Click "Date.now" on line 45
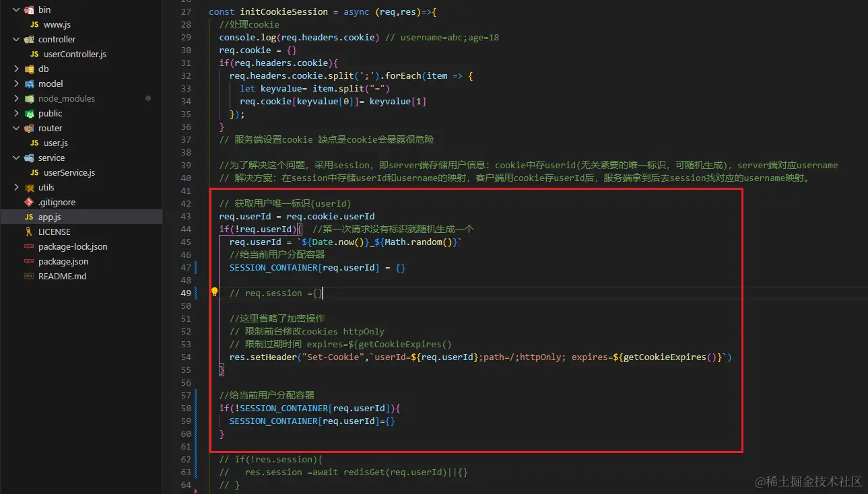This screenshot has height=494, width=868. point(333,242)
